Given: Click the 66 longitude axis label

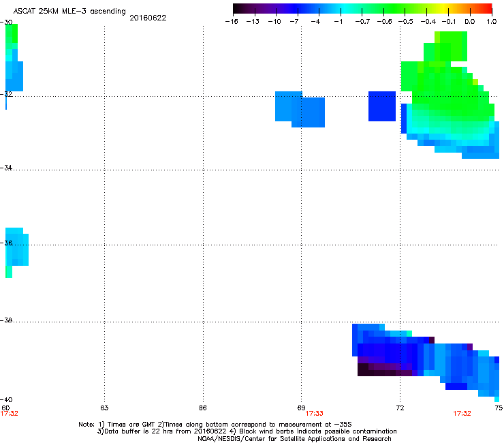Looking at the screenshot, I should click(x=202, y=408).
